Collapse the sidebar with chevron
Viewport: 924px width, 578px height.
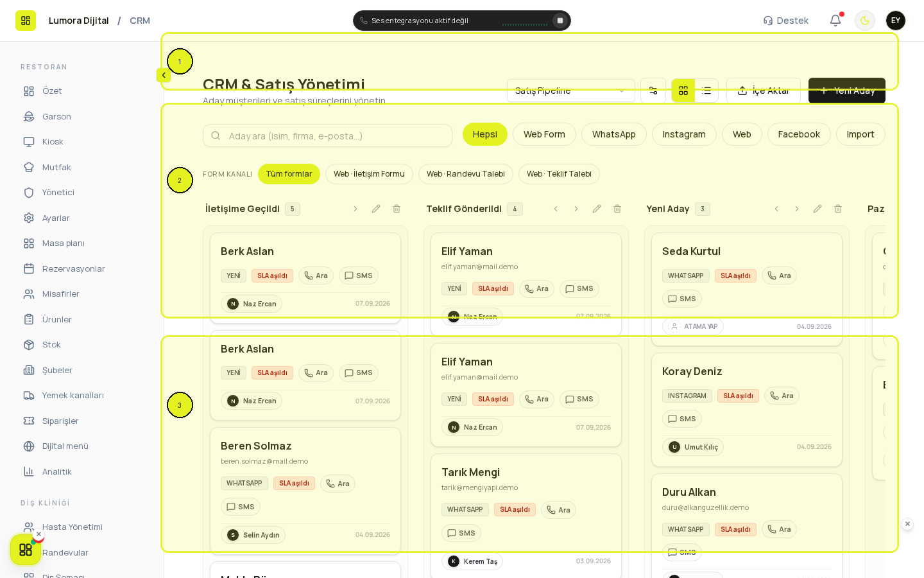[x=164, y=75]
